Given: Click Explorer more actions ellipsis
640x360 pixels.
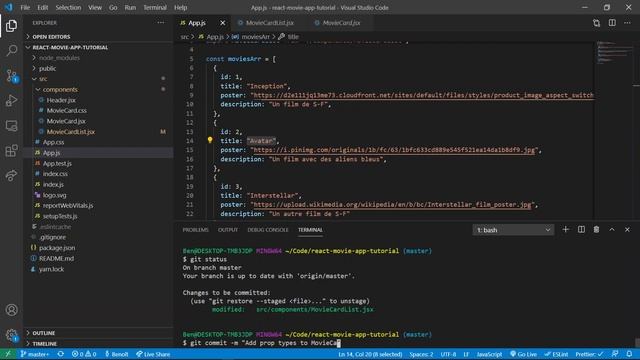Looking at the screenshot, I should [x=161, y=23].
